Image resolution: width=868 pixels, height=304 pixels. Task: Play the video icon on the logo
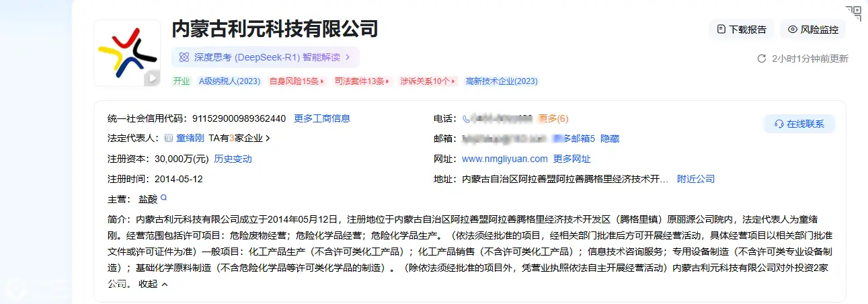click(152, 78)
